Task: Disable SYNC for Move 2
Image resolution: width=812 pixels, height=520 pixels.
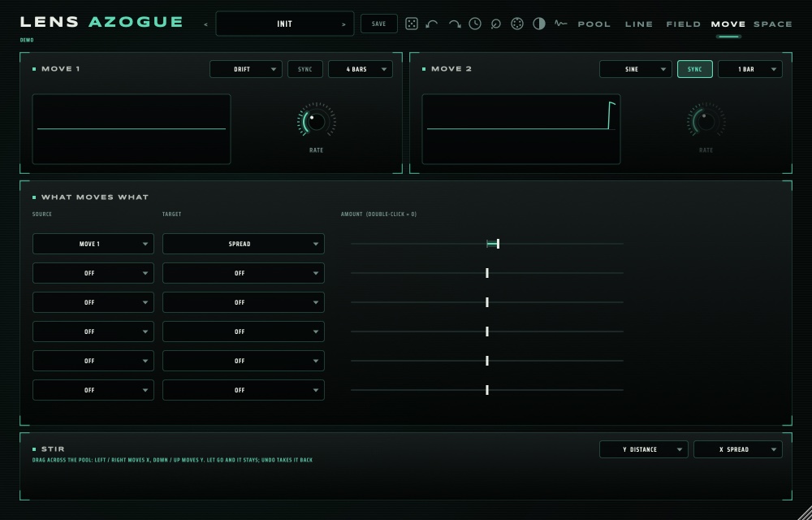Action: tap(695, 69)
